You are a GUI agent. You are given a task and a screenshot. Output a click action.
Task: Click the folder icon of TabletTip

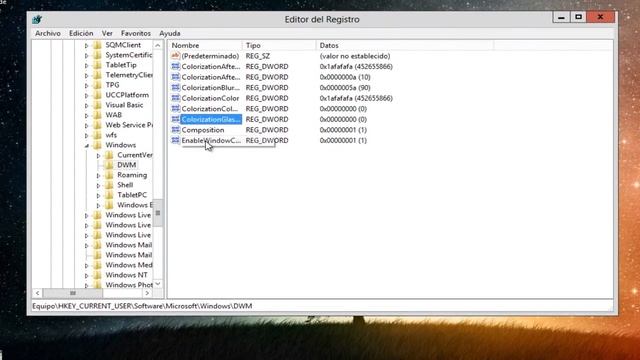click(x=98, y=65)
